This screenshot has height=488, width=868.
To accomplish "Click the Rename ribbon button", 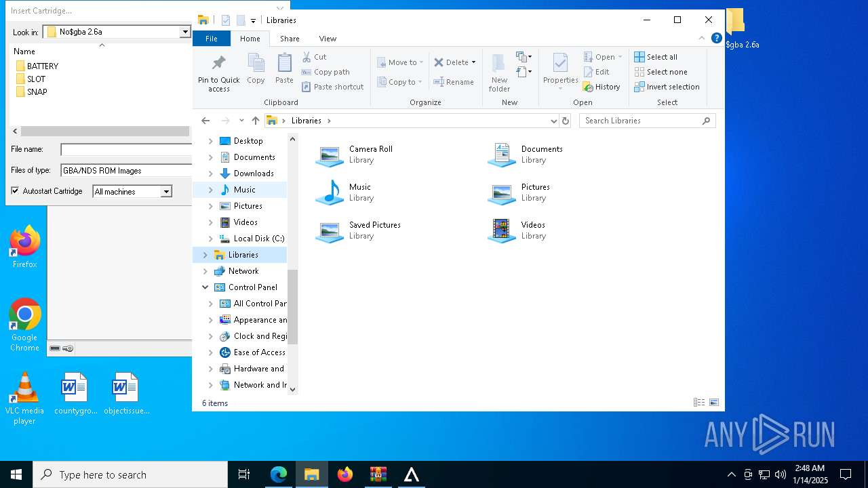I will pyautogui.click(x=454, y=82).
